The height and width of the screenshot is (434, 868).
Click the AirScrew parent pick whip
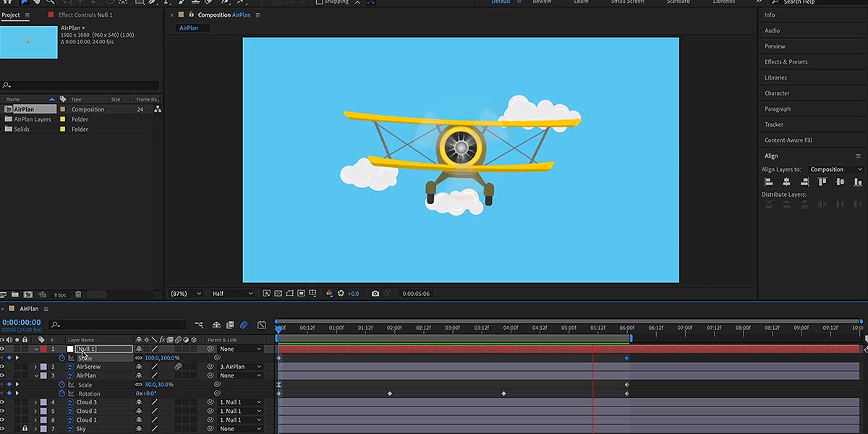point(211,367)
